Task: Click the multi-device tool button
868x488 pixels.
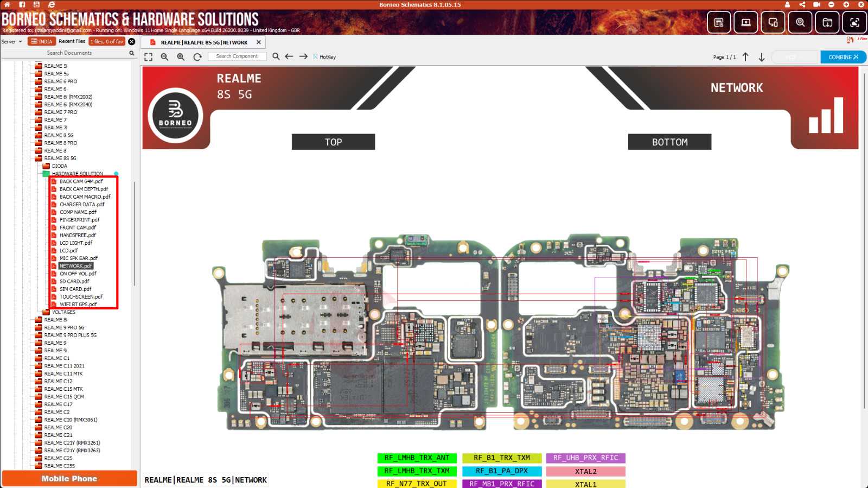Action: coord(773,22)
